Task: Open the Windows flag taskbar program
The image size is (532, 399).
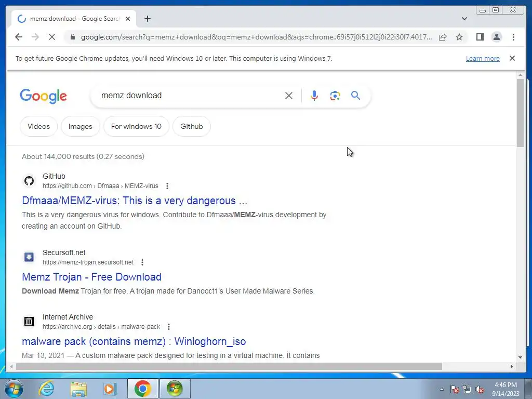Action: point(175,389)
